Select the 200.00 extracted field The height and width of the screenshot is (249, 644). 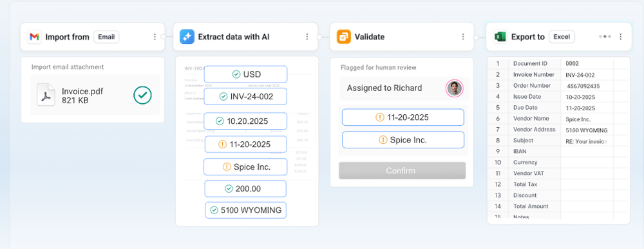point(245,188)
